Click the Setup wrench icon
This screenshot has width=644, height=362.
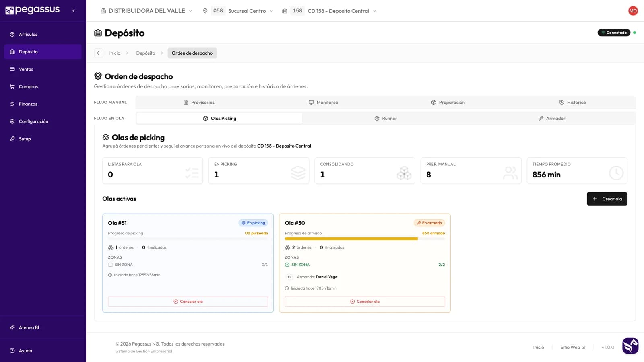[12, 139]
